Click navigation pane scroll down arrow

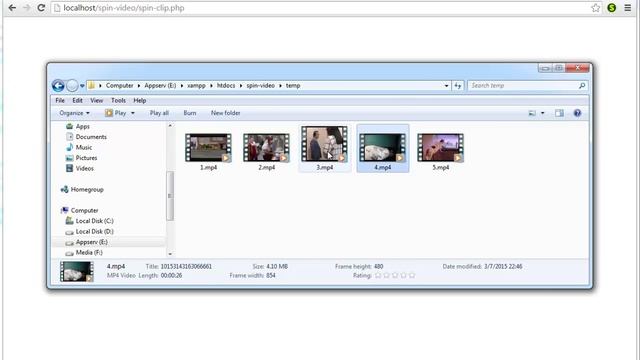(170, 254)
